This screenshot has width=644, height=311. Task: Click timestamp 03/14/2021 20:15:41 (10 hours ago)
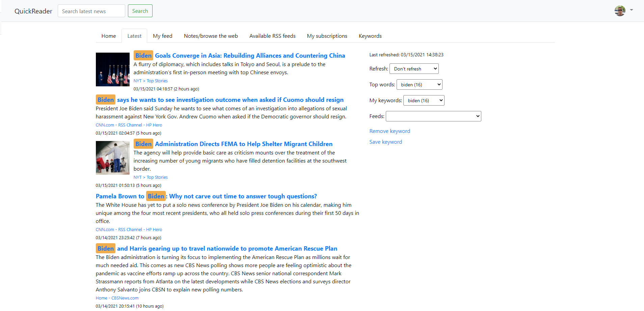(130, 306)
